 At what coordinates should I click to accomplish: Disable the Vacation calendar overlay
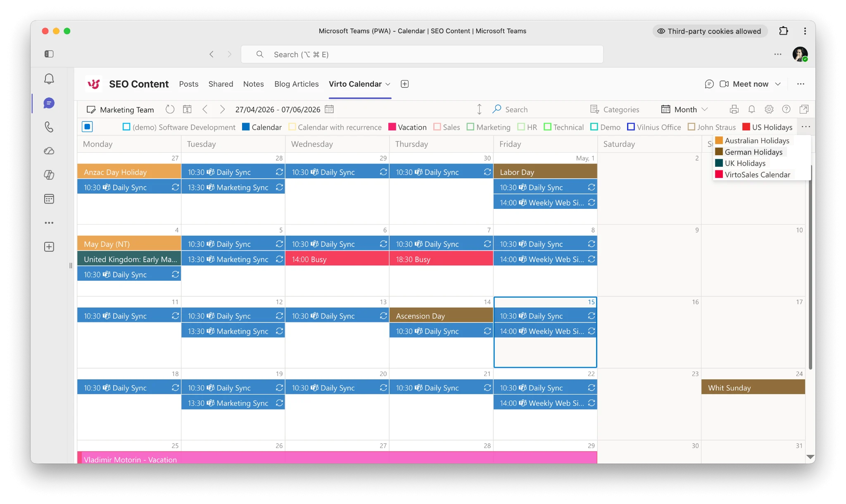(x=392, y=127)
